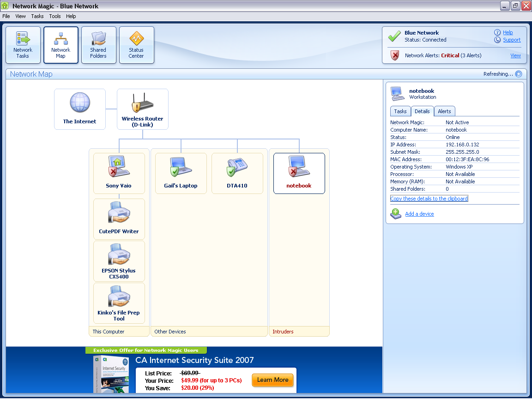Select Kinko's File Prep Tool printer

pos(119,303)
